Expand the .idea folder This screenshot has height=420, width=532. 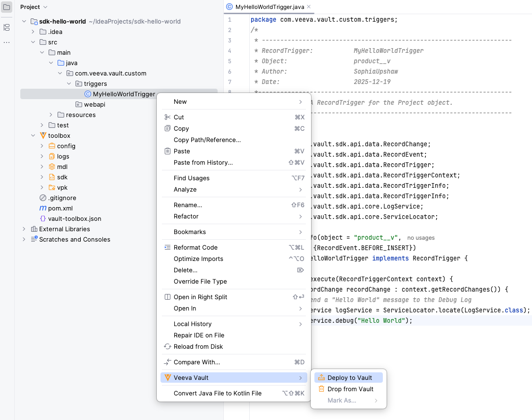click(33, 32)
